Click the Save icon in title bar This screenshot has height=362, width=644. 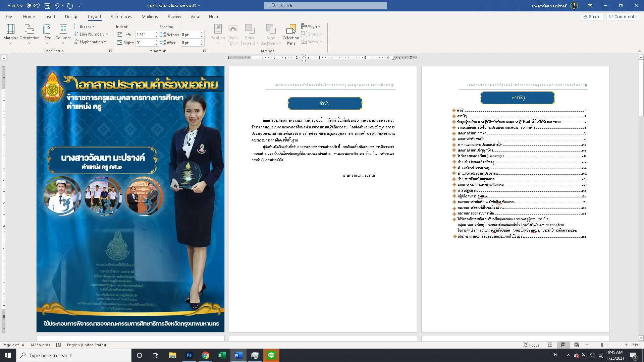coord(47,6)
